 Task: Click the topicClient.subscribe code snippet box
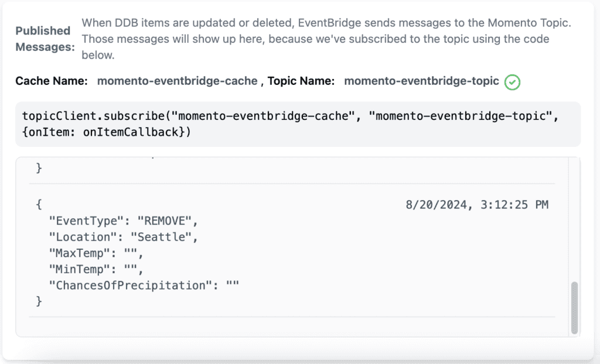[298, 124]
